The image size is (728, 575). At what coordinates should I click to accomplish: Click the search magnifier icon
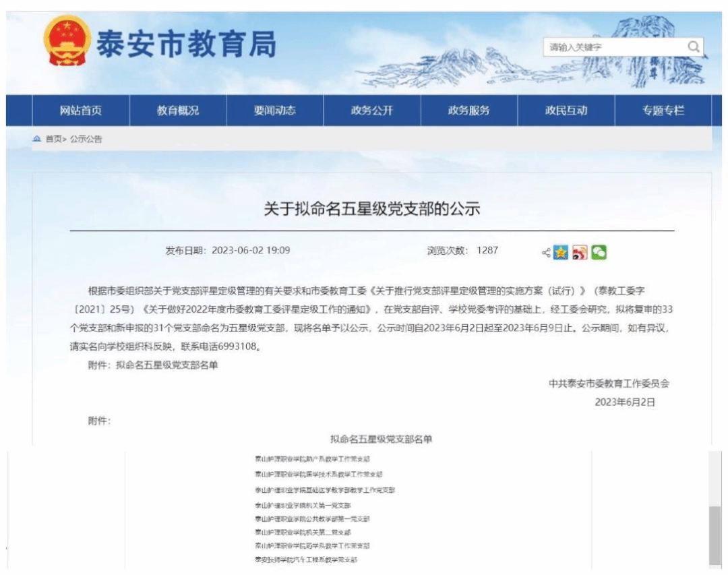tap(694, 47)
